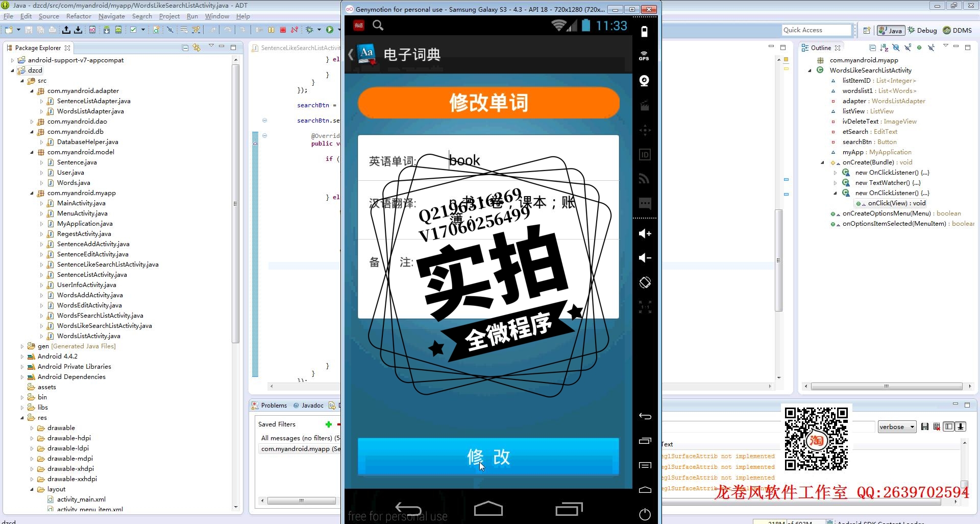This screenshot has width=980, height=524.
Task: Click the Clear log icon in LogCat
Action: click(937, 427)
